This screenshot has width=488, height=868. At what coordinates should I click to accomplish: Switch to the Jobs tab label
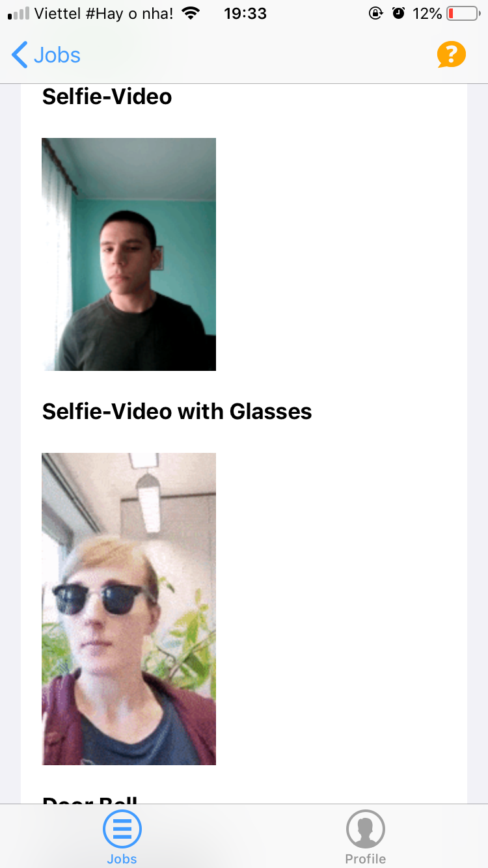(122, 859)
